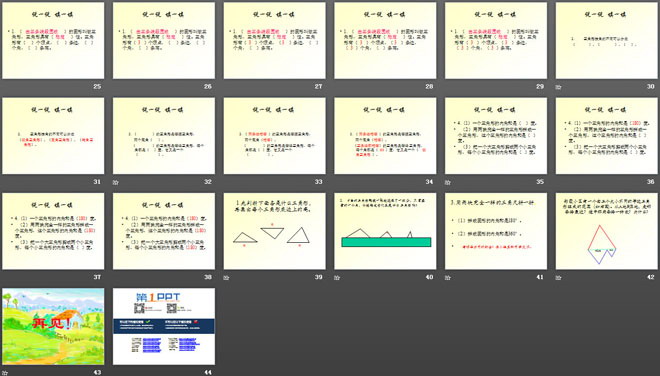The image size is (660, 376).
Task: Click slide number label 41
Action: click(540, 277)
